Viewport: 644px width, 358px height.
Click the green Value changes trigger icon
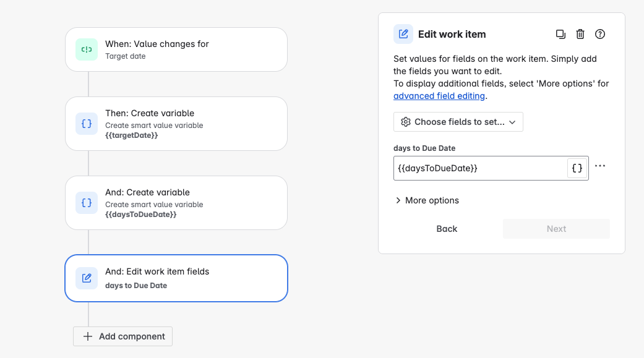coord(86,49)
